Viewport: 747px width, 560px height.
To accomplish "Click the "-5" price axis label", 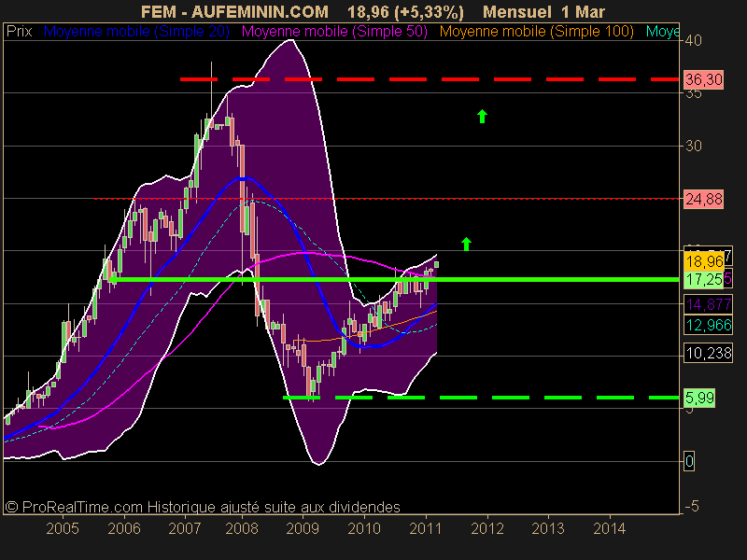I will 692,506.
